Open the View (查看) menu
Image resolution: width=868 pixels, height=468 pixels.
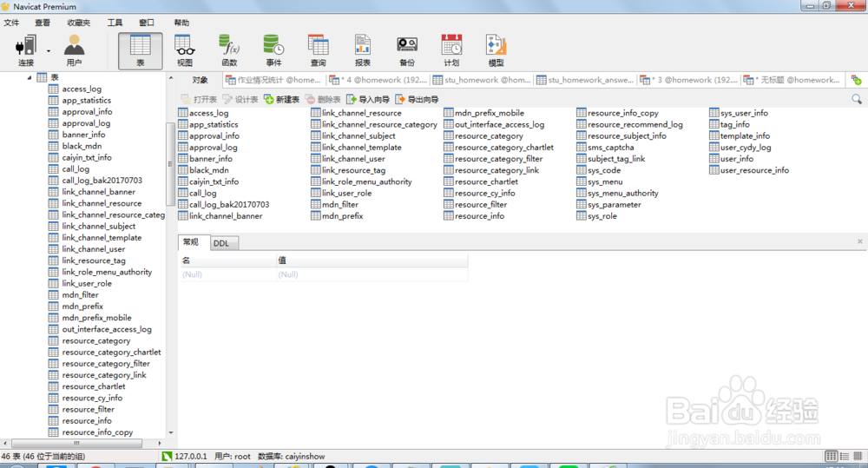(x=43, y=23)
